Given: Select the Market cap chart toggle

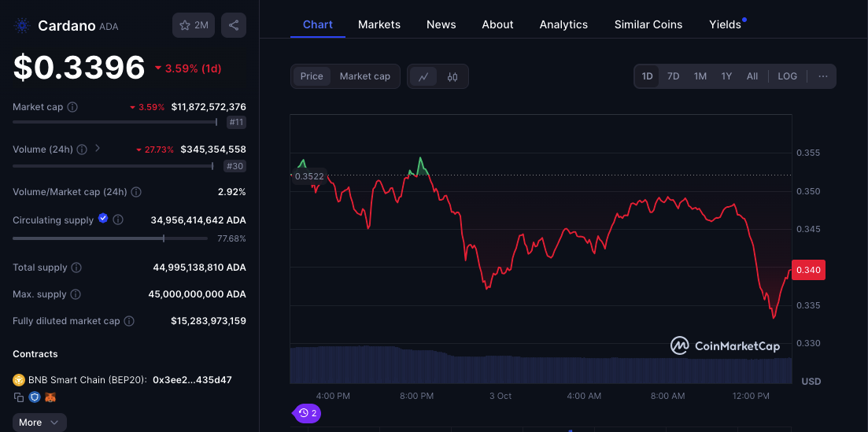Looking at the screenshot, I should pyautogui.click(x=365, y=76).
